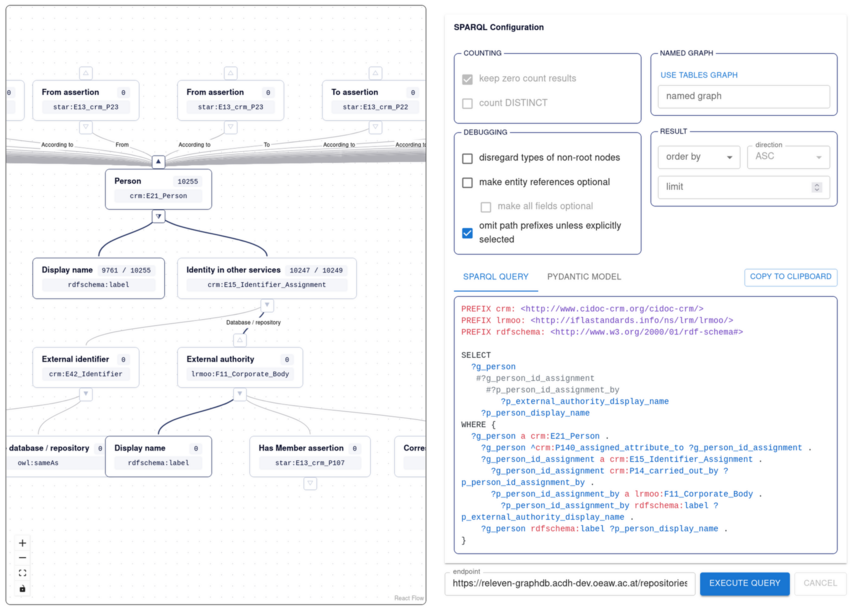Click USE TABLES GRAPH link

point(699,75)
